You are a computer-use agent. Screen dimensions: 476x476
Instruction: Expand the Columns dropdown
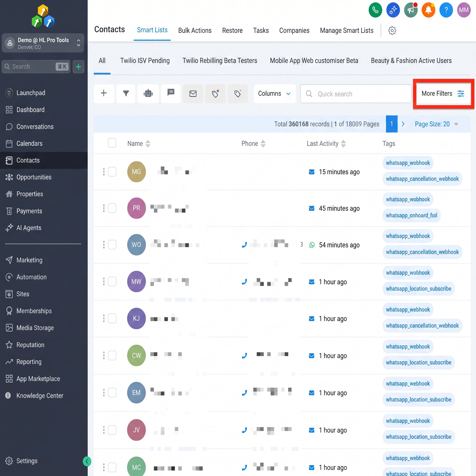[x=274, y=93]
